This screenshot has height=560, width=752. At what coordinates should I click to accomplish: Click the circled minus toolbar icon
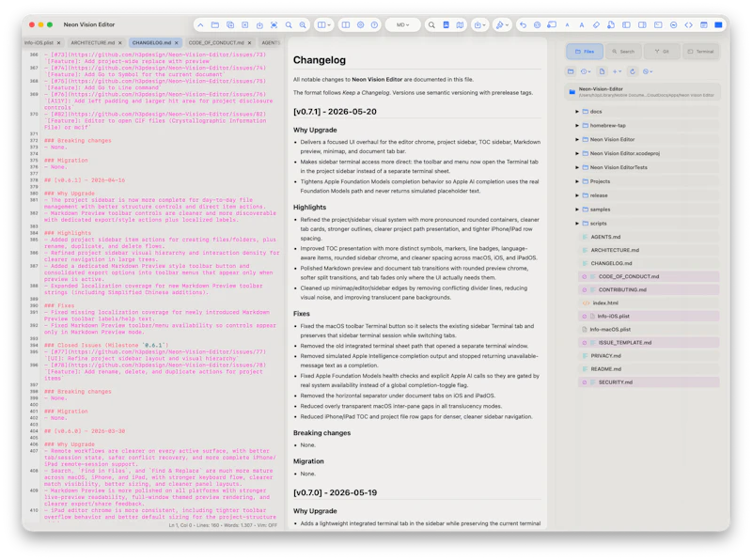point(673,25)
